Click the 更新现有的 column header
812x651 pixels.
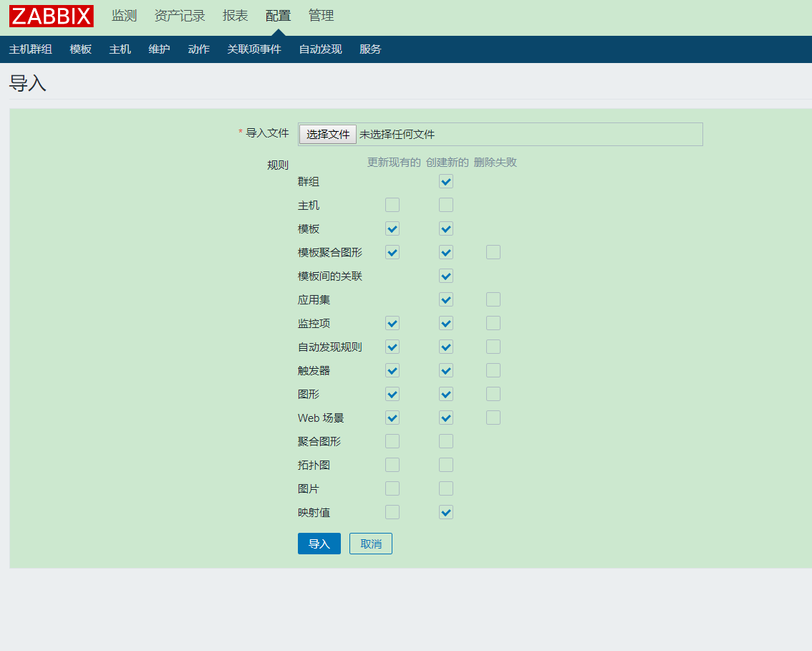[394, 163]
